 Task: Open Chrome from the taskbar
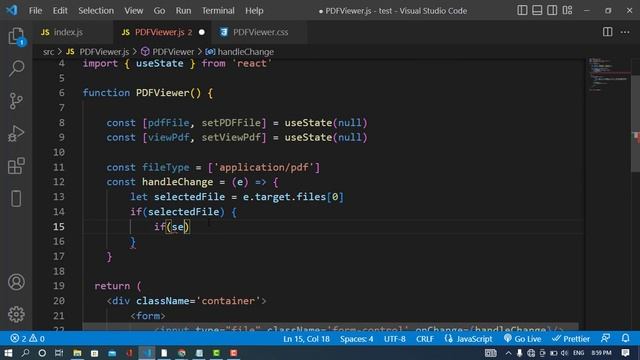click(182, 353)
